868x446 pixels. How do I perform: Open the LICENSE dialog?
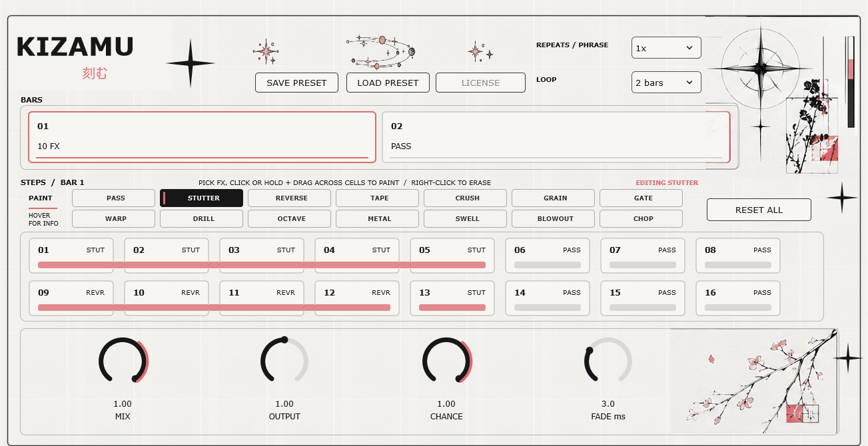point(480,83)
